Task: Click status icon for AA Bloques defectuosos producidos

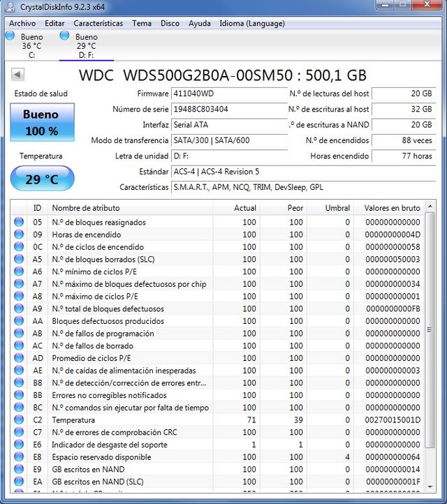Action: (19, 321)
